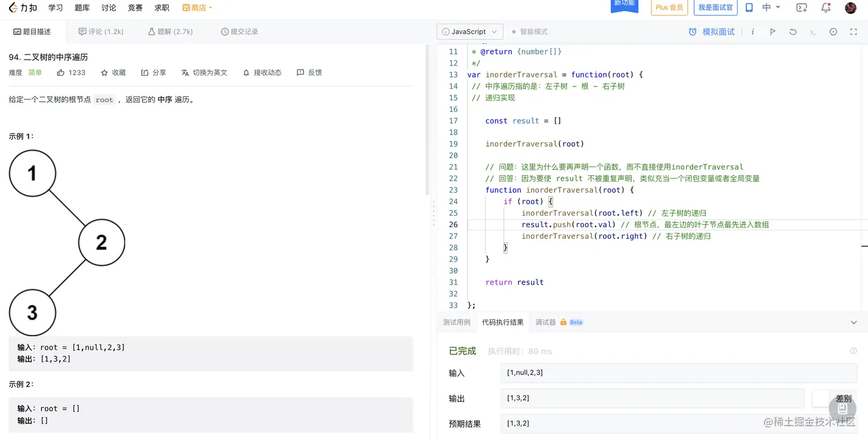Screen dimensions: 868x440
Task: Switch to 题目描述 tab
Action: (x=32, y=32)
